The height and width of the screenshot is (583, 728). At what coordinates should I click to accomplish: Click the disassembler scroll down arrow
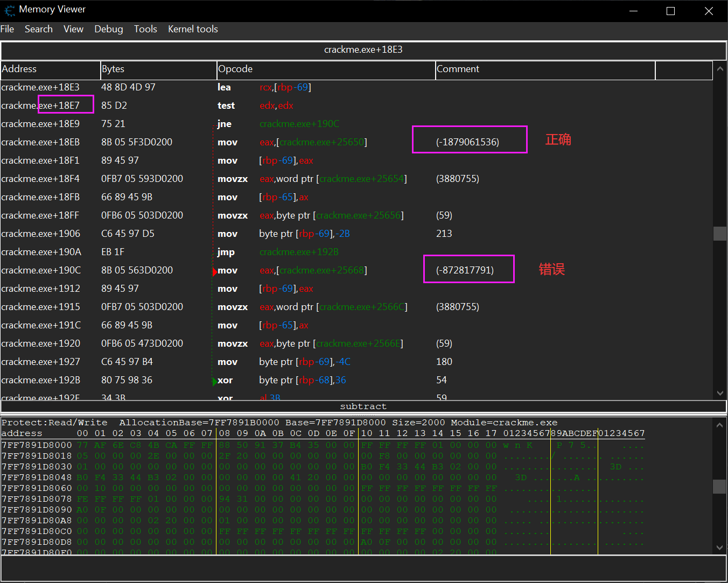(720, 393)
